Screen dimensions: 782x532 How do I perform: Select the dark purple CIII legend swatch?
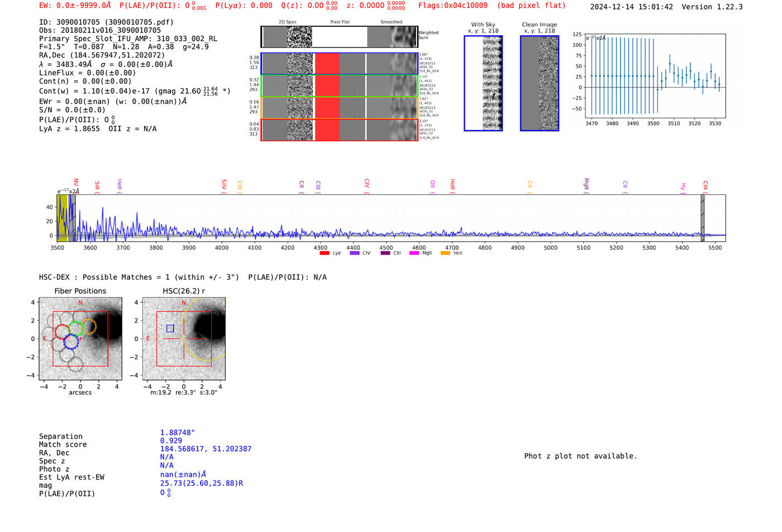385,253
